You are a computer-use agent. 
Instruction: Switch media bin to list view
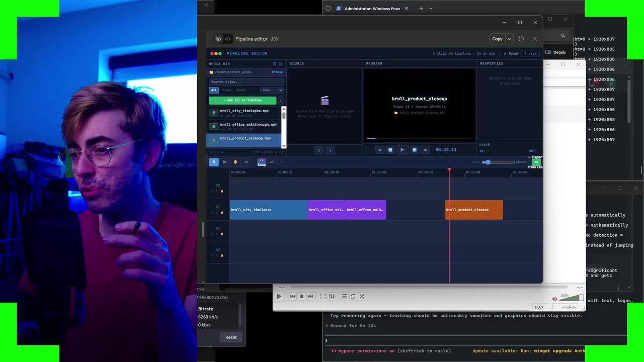(x=274, y=64)
